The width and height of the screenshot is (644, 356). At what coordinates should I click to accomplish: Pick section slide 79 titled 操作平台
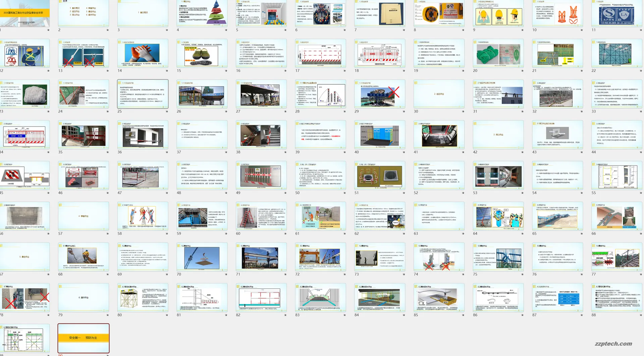click(84, 297)
